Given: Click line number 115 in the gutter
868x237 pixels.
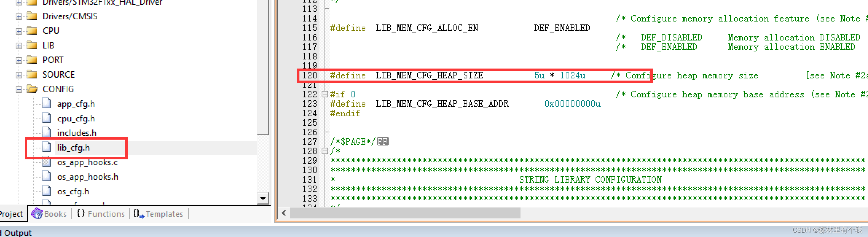Looking at the screenshot, I should [x=310, y=28].
